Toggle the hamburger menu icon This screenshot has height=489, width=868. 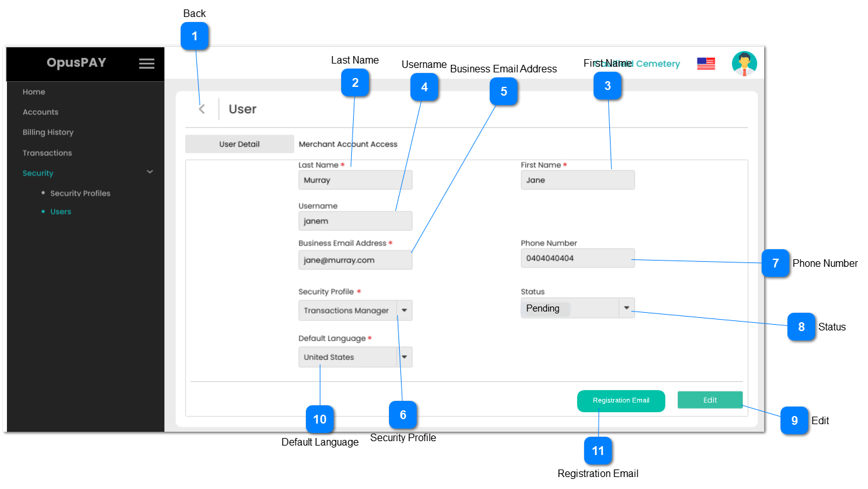tap(147, 64)
